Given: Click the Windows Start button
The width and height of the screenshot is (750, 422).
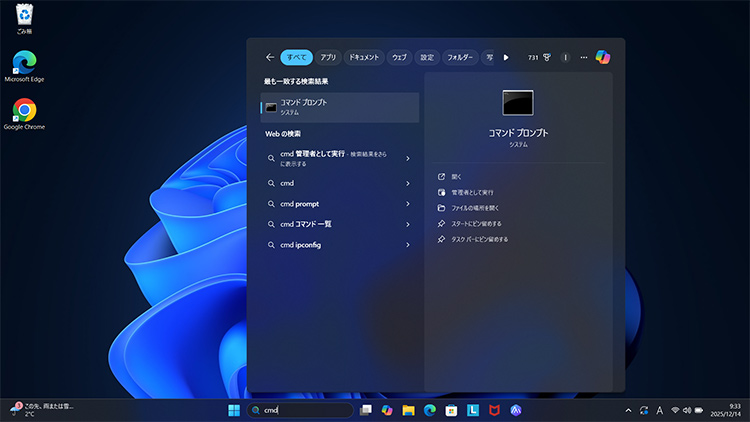Looking at the screenshot, I should (233, 410).
